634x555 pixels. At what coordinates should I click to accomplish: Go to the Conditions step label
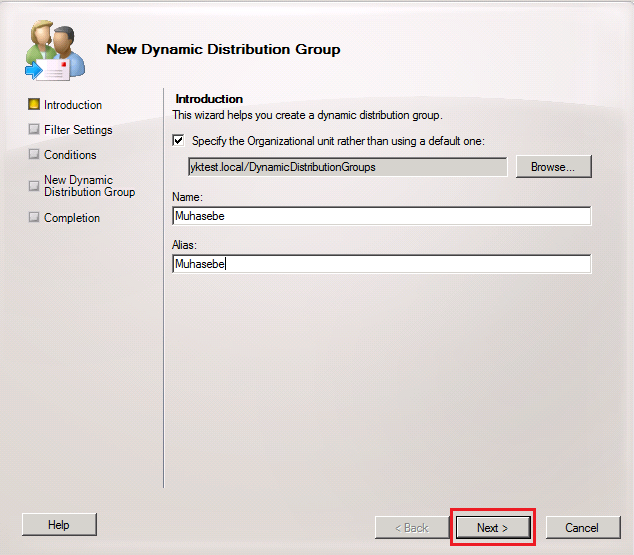[x=70, y=155]
